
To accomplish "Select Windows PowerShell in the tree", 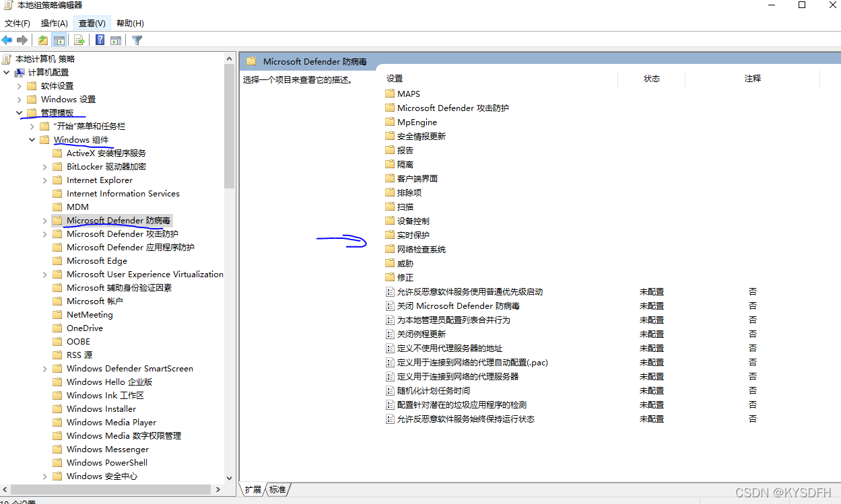I will (x=107, y=462).
